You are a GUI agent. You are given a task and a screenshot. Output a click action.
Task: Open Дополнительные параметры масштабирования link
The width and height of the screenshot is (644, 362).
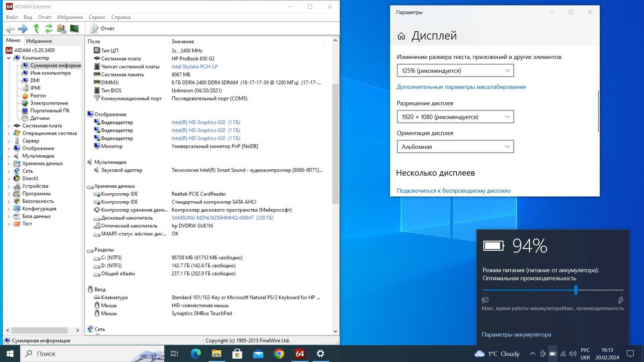pos(461,87)
